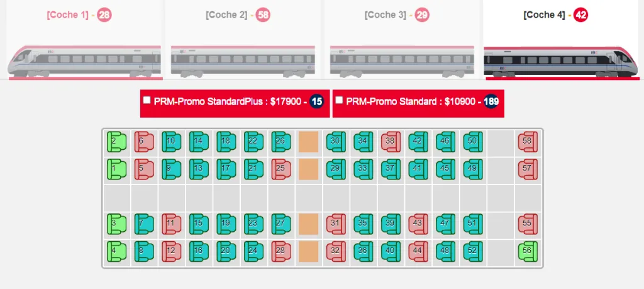Click teal seat number 37
The width and height of the screenshot is (644, 289).
click(391, 169)
